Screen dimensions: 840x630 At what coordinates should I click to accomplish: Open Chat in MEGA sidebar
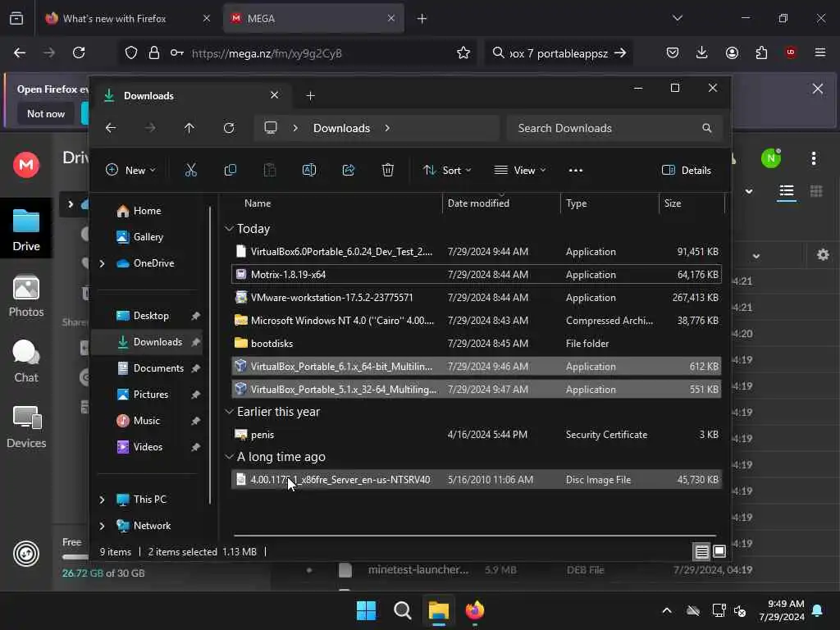26,362
